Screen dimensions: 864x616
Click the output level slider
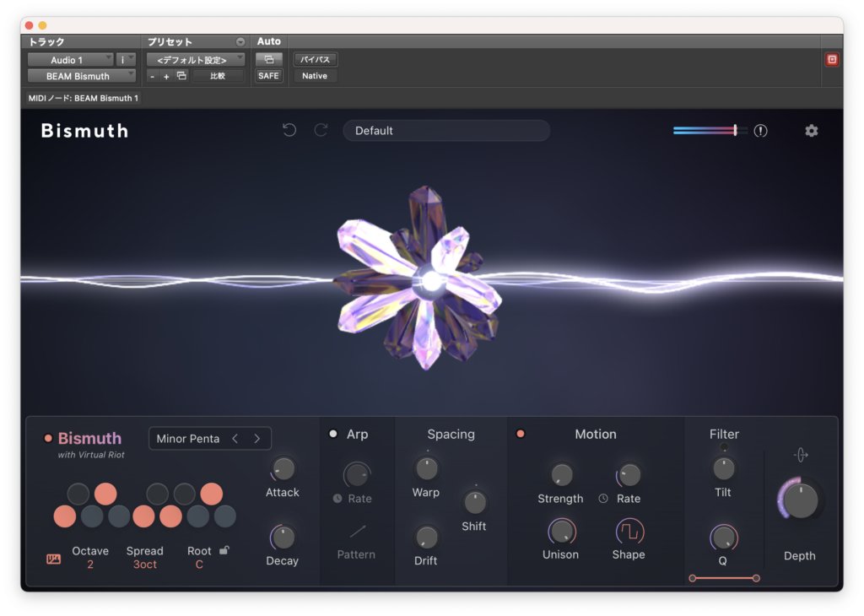coord(710,131)
